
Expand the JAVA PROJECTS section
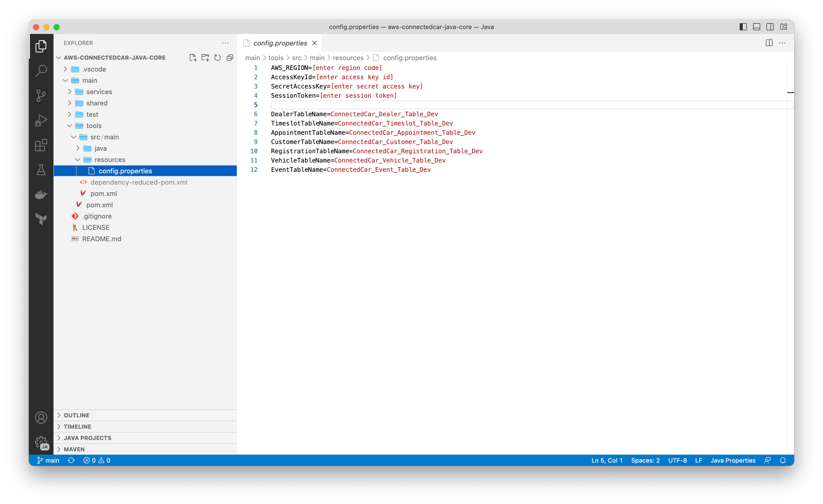(145, 438)
